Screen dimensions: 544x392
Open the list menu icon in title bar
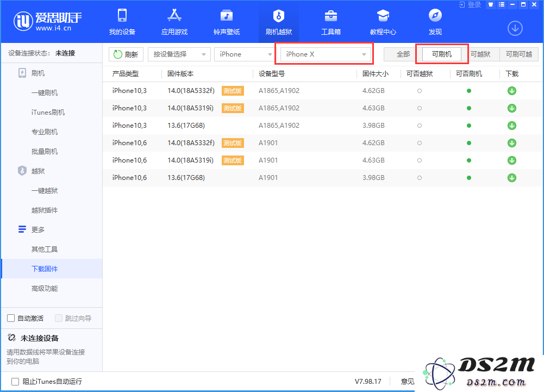501,4
